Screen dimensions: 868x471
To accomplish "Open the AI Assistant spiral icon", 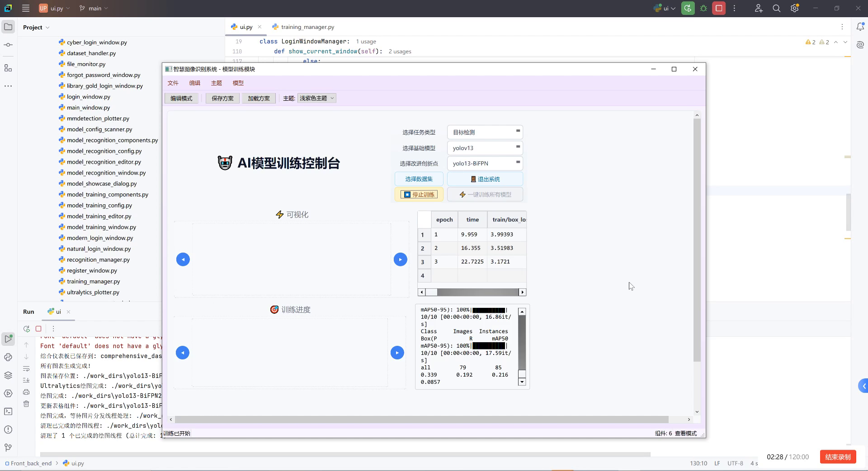I will click(x=860, y=45).
